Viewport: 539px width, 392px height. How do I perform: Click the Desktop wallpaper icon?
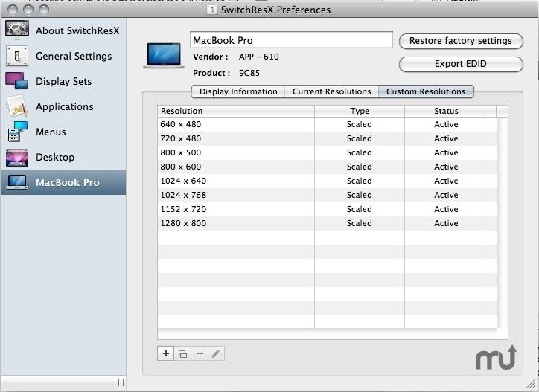[x=17, y=158]
